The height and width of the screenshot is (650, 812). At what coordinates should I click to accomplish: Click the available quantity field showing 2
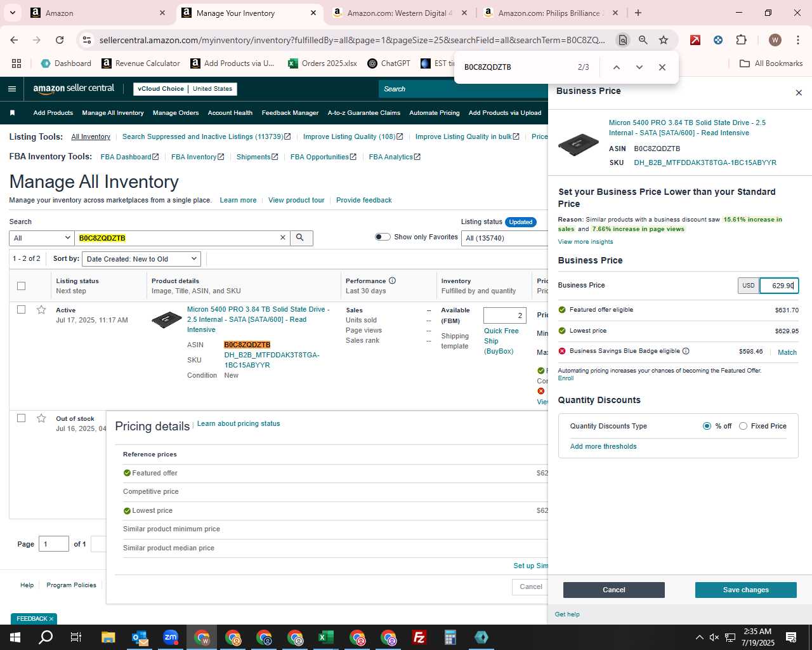pyautogui.click(x=505, y=315)
